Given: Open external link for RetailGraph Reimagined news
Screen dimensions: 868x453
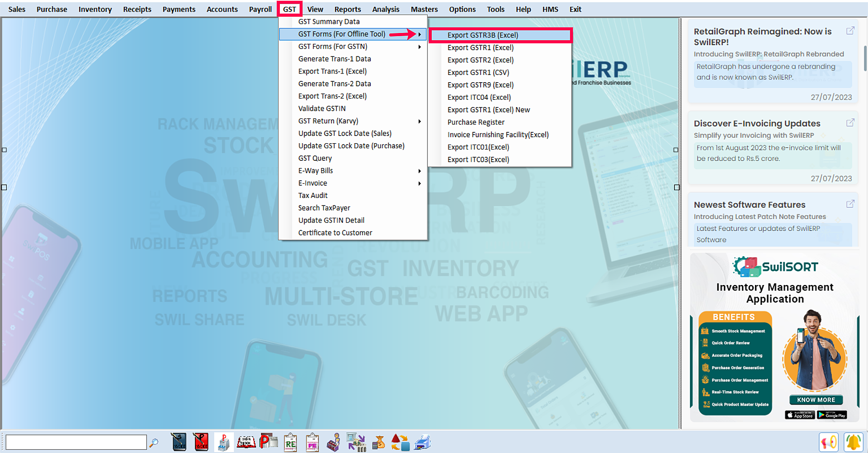Looking at the screenshot, I should point(850,31).
